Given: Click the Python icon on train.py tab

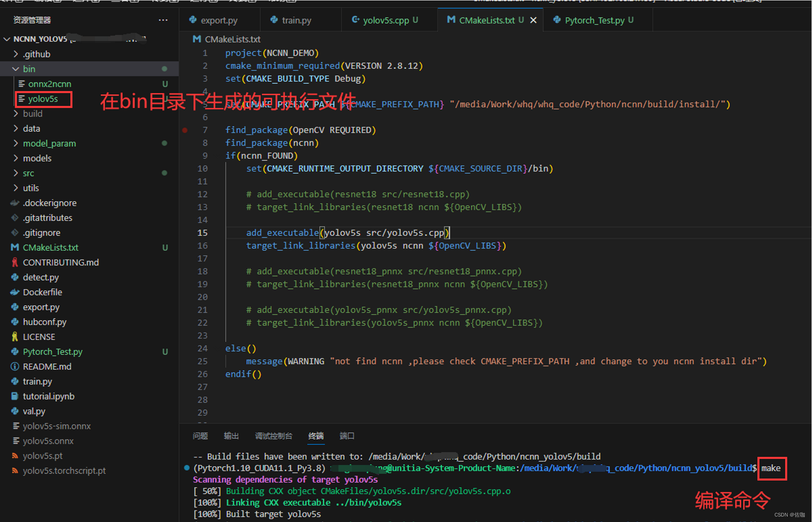Looking at the screenshot, I should [274, 20].
